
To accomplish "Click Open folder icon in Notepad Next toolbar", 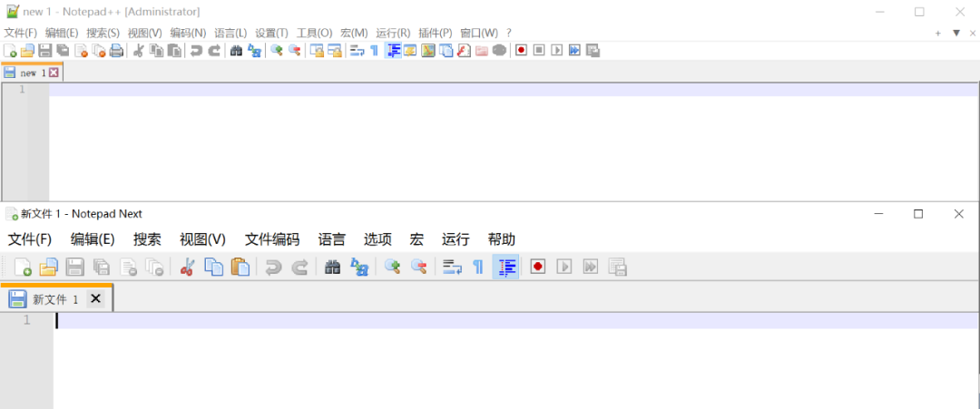I will pos(48,267).
